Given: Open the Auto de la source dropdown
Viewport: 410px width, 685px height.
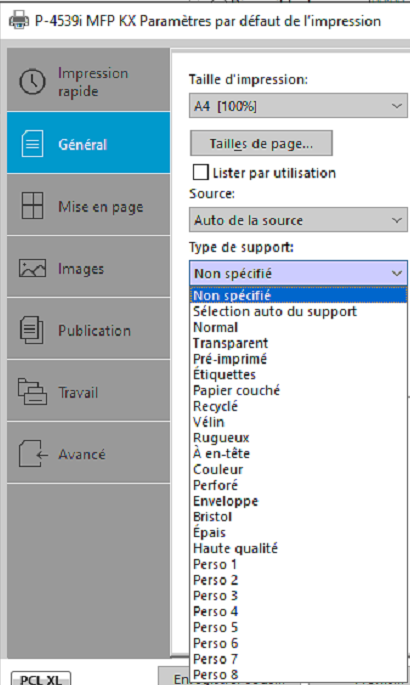Looking at the screenshot, I should (298, 220).
